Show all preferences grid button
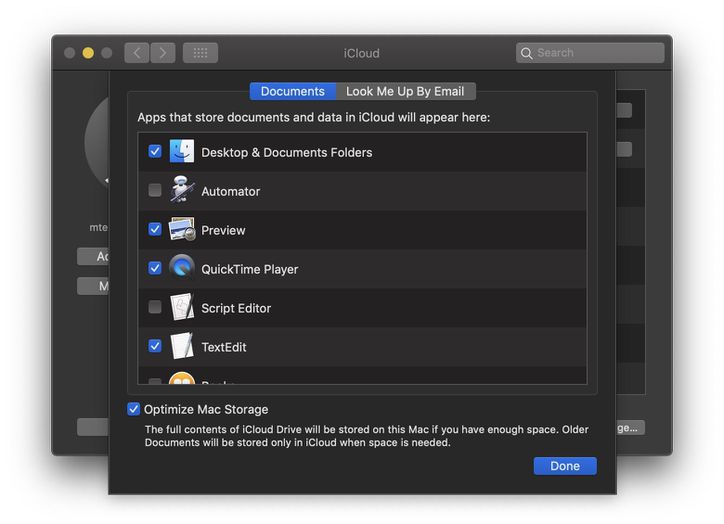This screenshot has width=724, height=524. click(x=200, y=53)
